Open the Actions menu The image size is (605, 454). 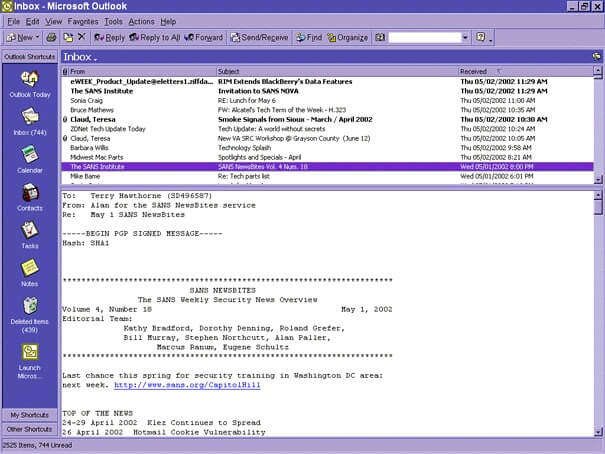pyautogui.click(x=142, y=22)
